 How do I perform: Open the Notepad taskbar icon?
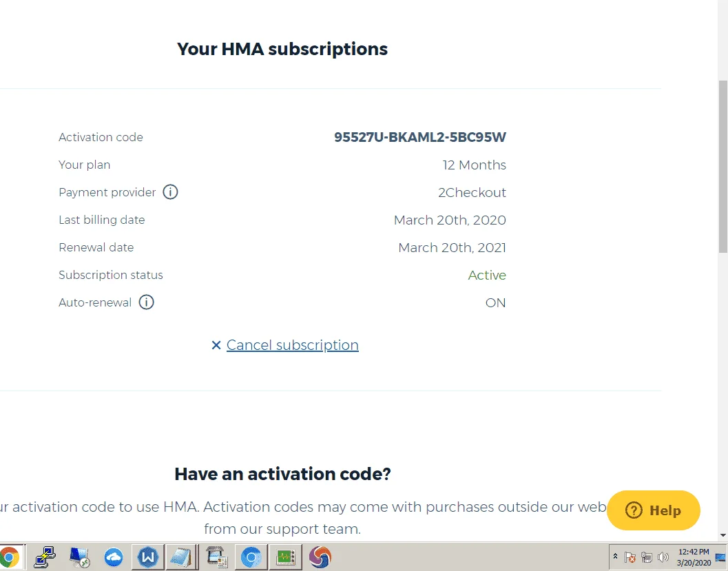tap(181, 557)
